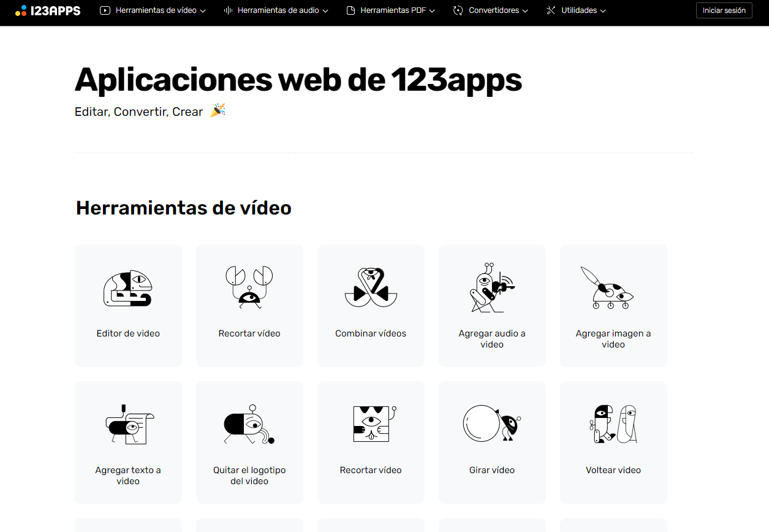Click the Iniciar sesión button
The width and height of the screenshot is (769, 532).
click(724, 10)
